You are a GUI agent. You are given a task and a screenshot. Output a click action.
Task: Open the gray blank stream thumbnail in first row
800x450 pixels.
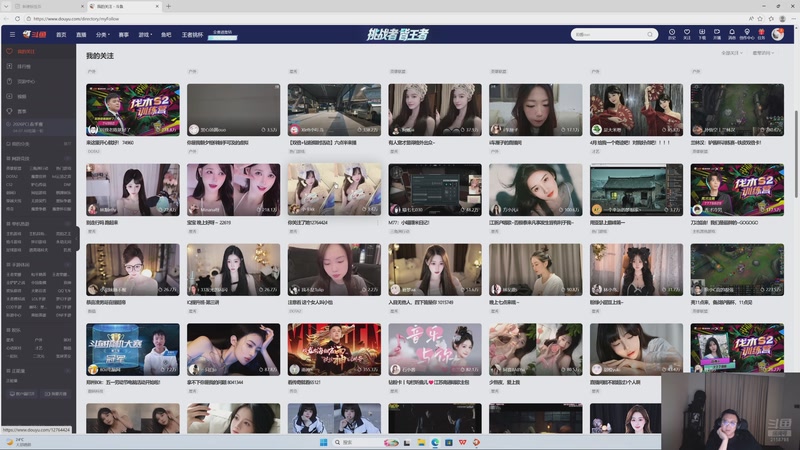pos(233,110)
